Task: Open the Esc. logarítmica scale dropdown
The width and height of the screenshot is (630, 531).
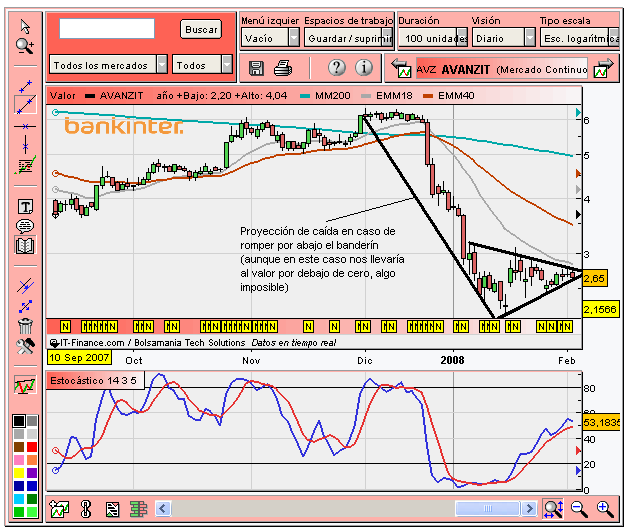Action: [580, 38]
